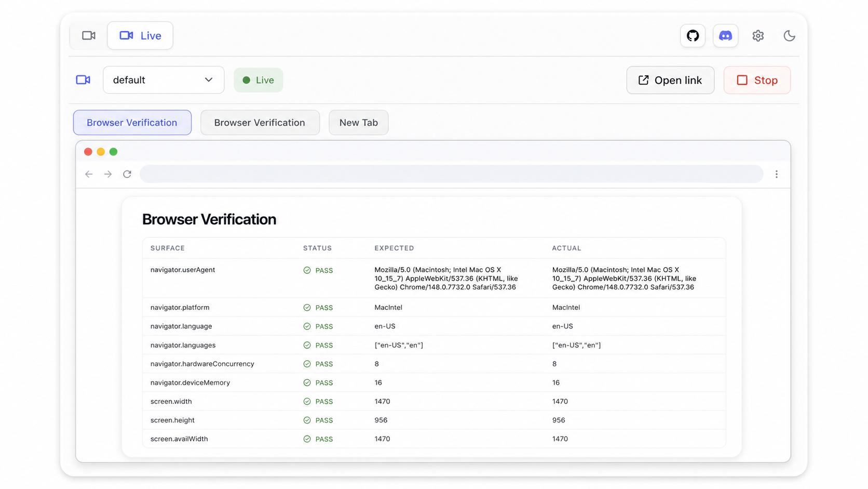The image size is (868, 489).
Task: Click the expected user agent string
Action: tap(446, 279)
